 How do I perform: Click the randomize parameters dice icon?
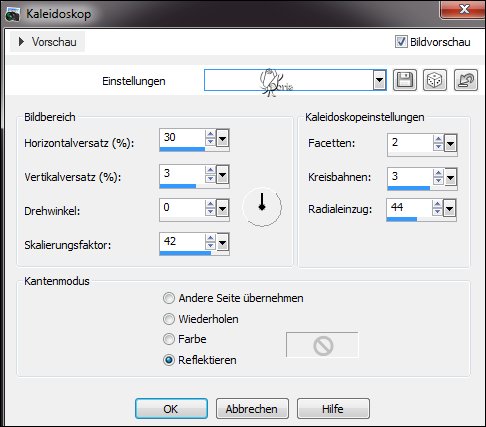(435, 80)
